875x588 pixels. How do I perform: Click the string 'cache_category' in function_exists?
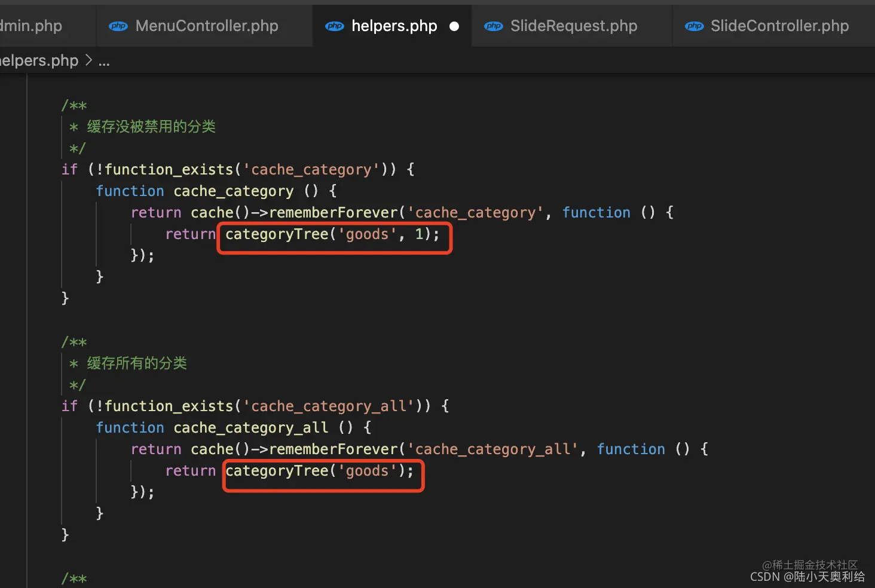311,170
